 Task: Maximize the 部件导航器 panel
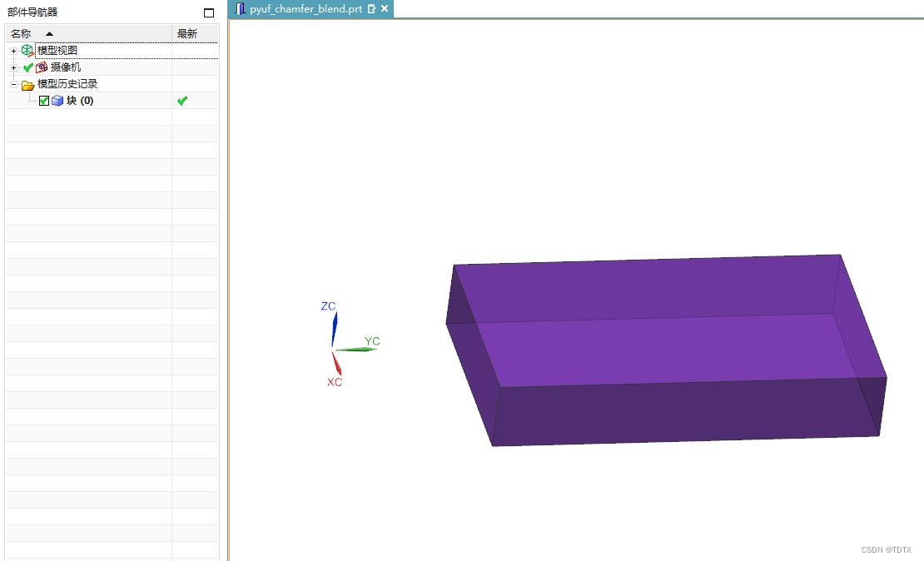tap(209, 12)
